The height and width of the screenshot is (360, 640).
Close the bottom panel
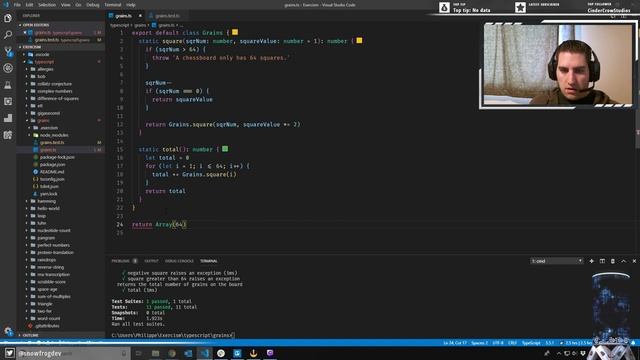pyautogui.click(x=634, y=261)
